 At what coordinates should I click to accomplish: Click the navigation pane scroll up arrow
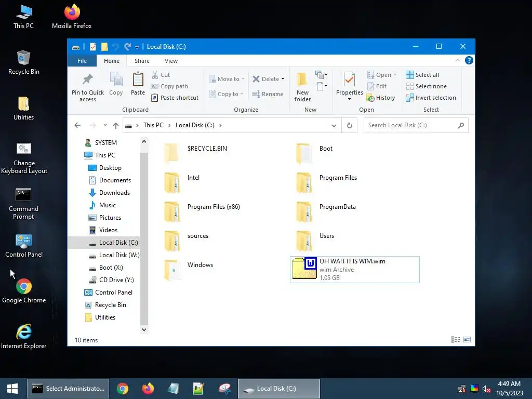[144, 141]
